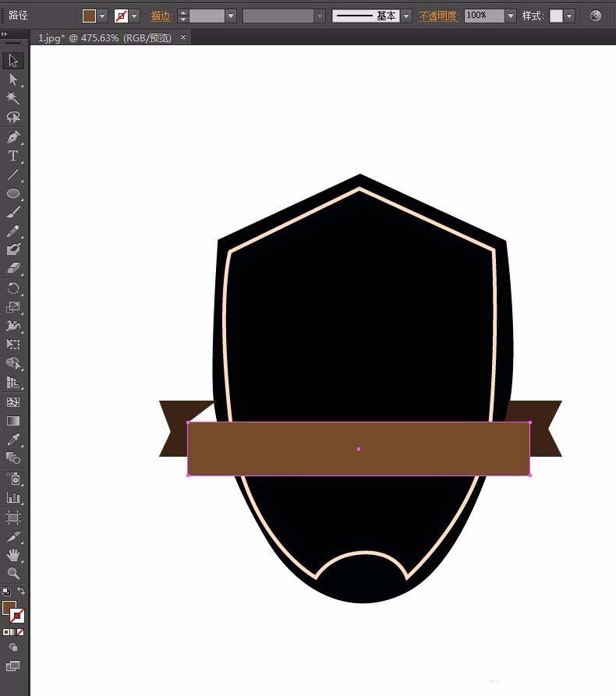Open the opacity 100% dropdown arrow

(511, 16)
